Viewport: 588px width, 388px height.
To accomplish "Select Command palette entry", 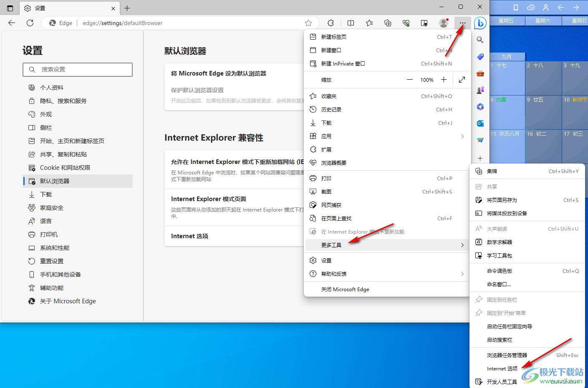I will pyautogui.click(x=527, y=271).
